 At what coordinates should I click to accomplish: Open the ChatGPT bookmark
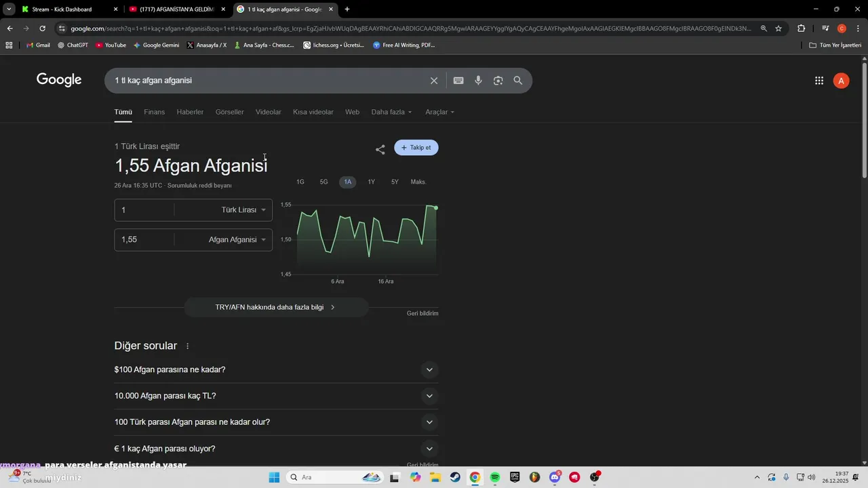73,45
